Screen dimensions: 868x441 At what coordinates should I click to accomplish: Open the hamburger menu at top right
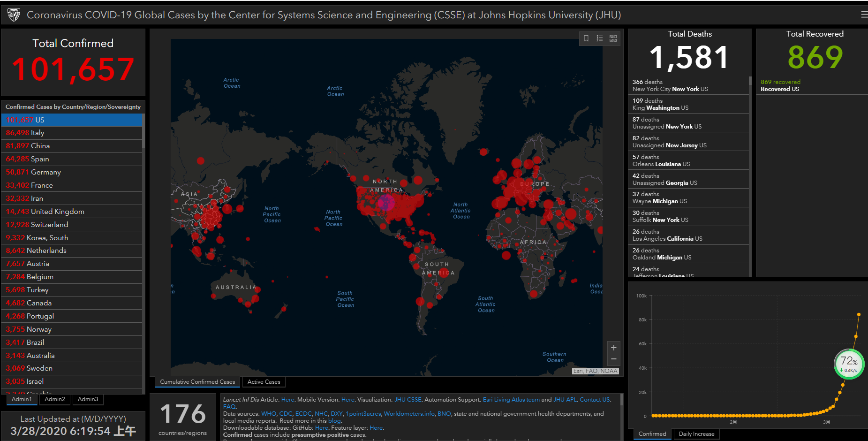(864, 15)
